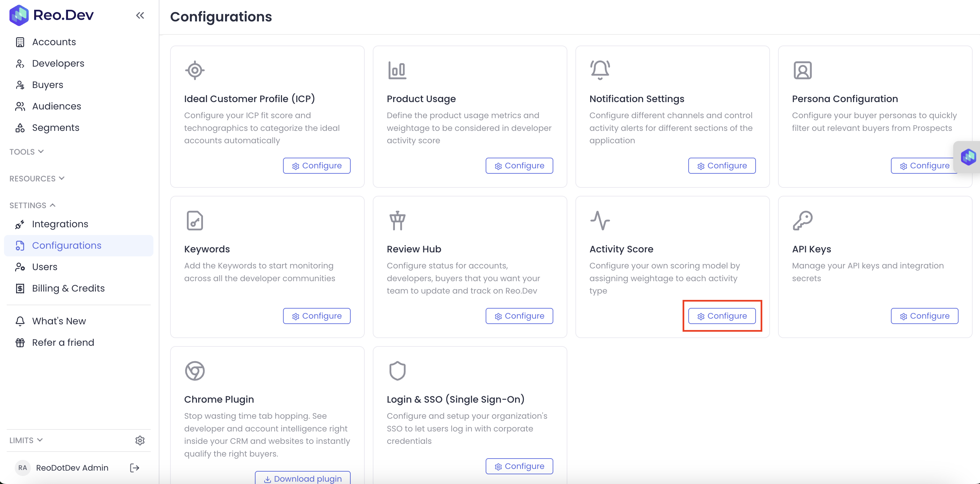980x484 pixels.
Task: Download the Chrome plugin
Action: point(302,478)
